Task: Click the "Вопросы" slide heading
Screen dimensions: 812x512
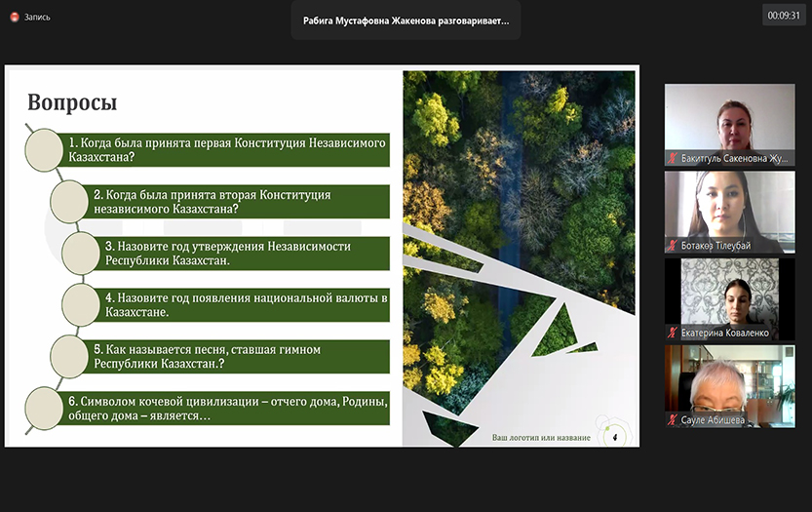Action: click(x=72, y=102)
